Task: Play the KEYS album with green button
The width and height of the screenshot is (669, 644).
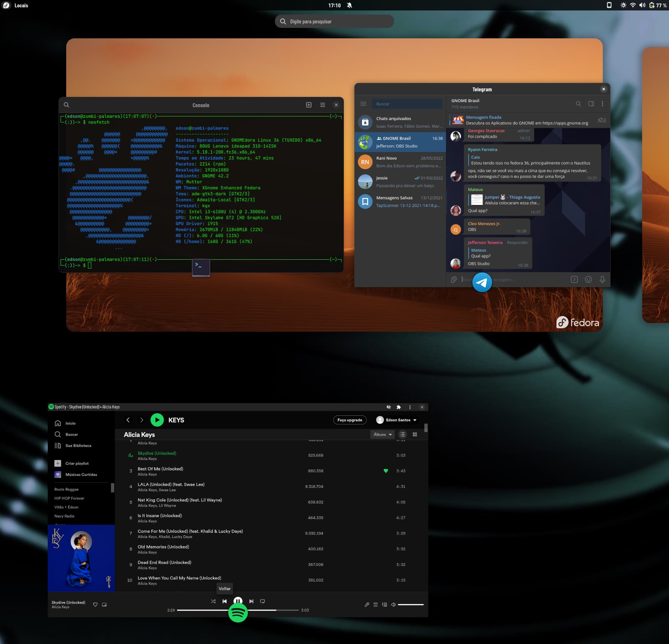Action: [157, 420]
